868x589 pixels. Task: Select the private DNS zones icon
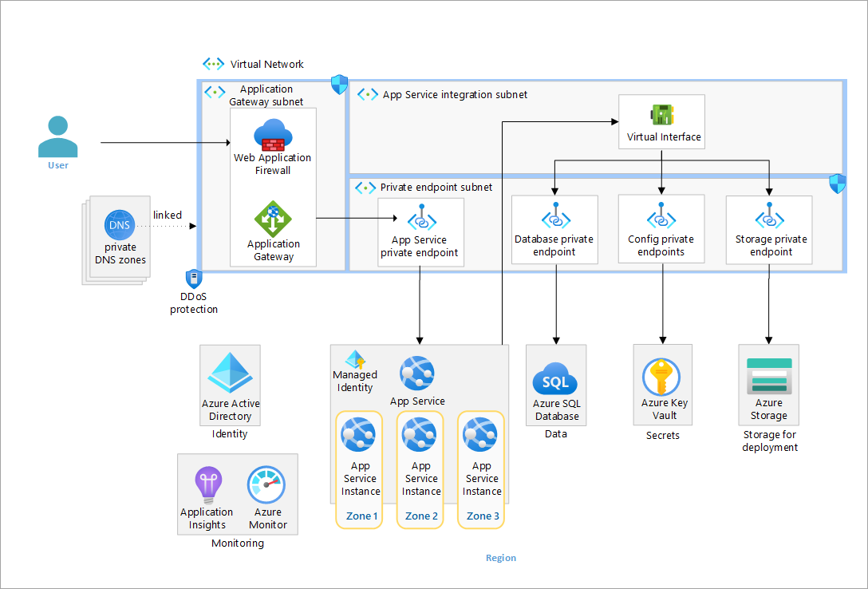point(120,225)
